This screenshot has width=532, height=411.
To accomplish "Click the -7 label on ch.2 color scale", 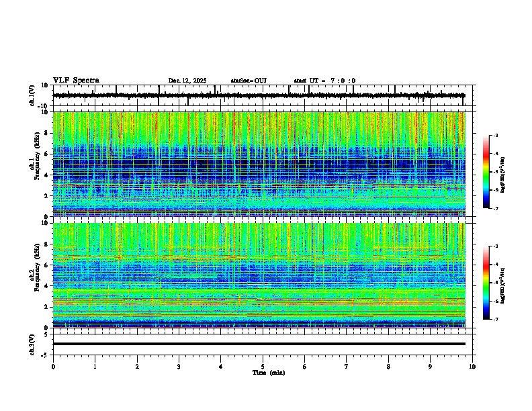I will pos(496,320).
